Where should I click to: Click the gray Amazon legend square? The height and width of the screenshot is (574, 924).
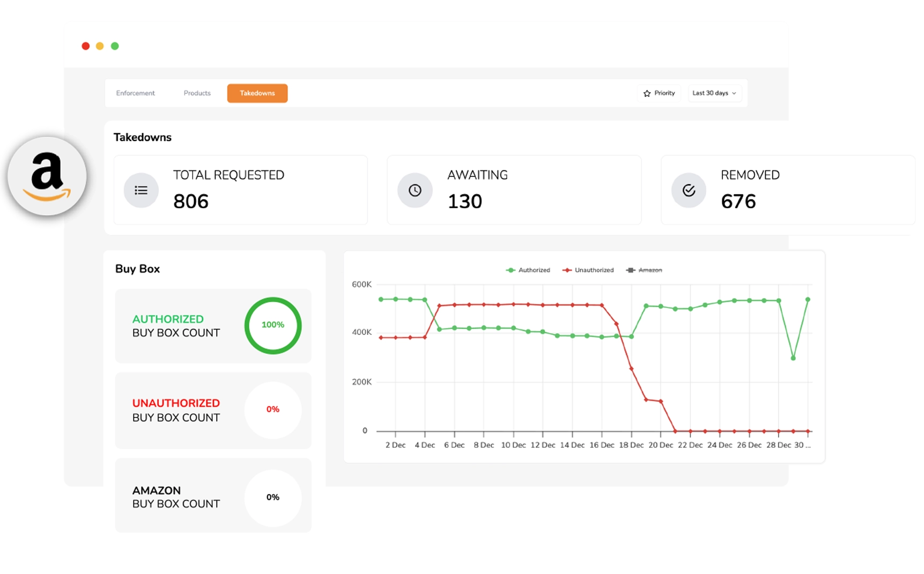pyautogui.click(x=630, y=270)
